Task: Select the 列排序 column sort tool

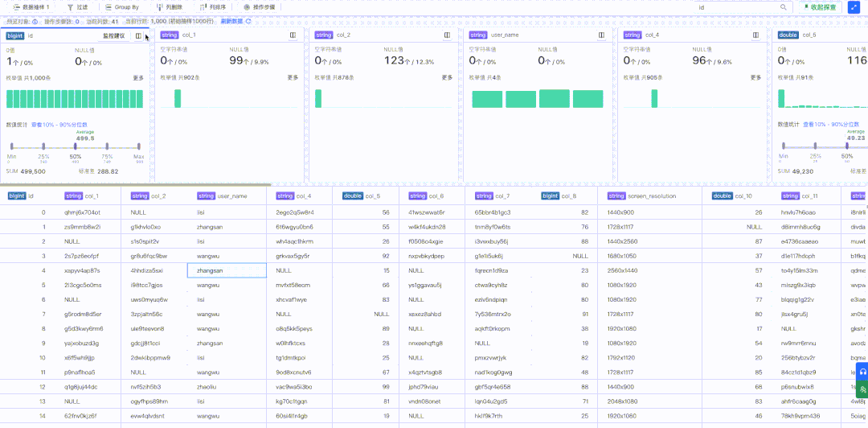Action: (x=213, y=7)
